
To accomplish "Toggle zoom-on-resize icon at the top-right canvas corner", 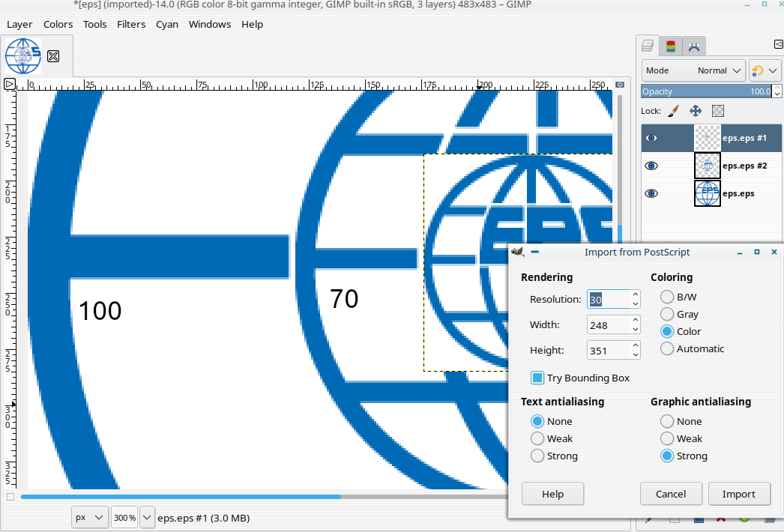I will click(620, 85).
